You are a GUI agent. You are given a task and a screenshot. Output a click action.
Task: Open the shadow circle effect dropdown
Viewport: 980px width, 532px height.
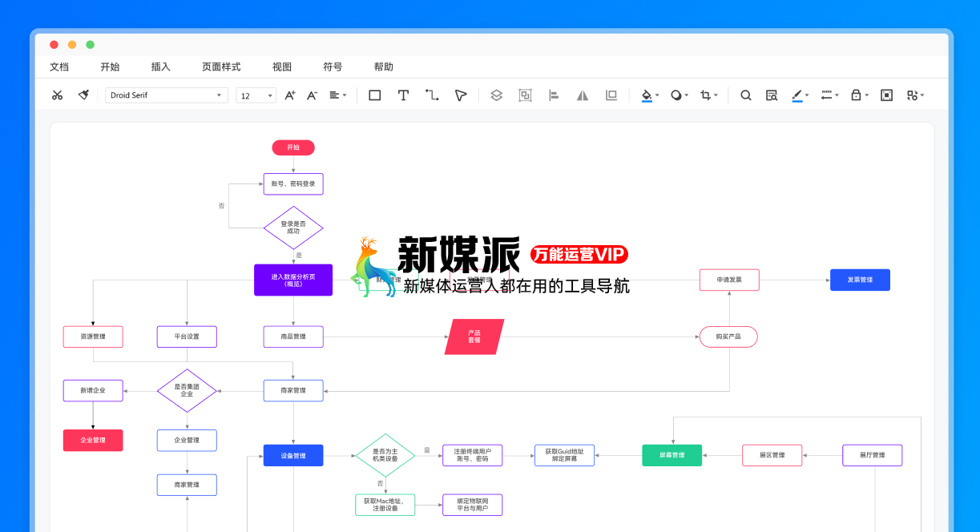[680, 95]
